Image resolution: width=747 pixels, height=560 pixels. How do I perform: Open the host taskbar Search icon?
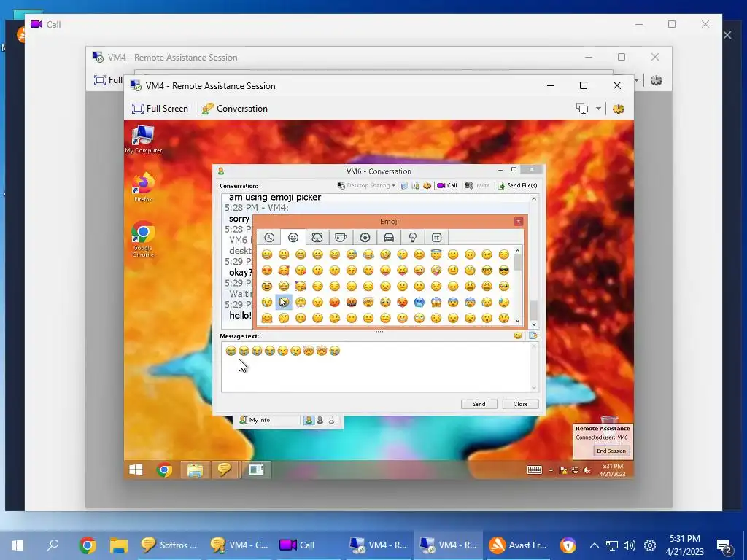(53, 545)
